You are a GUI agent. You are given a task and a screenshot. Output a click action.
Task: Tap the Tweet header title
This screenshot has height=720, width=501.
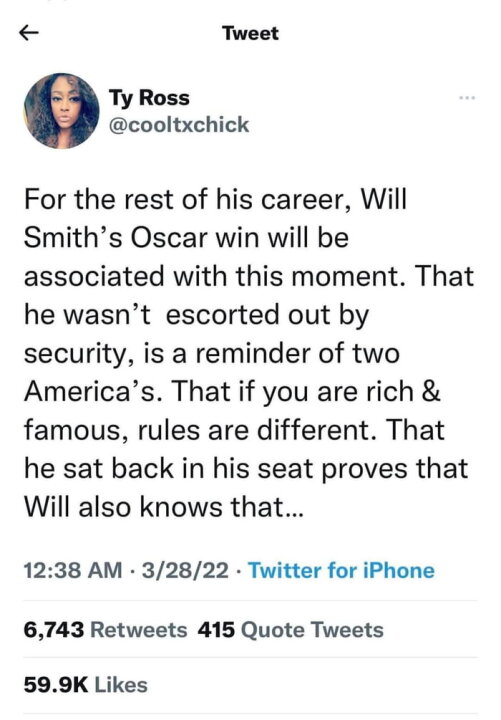250,34
